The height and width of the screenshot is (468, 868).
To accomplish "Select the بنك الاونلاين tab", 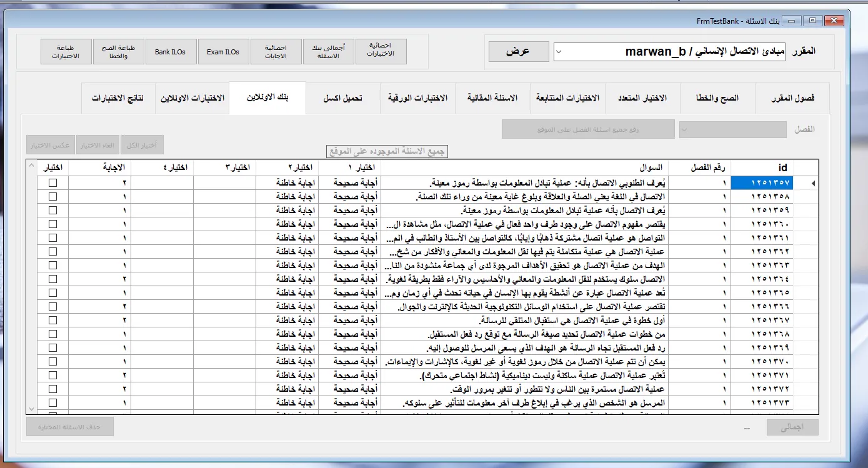I will [267, 98].
